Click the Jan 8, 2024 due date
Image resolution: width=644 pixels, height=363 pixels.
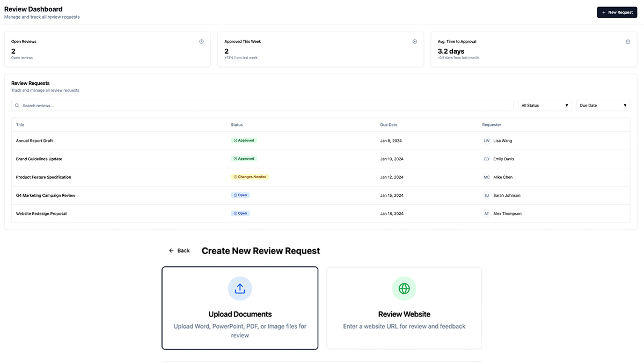coord(391,141)
